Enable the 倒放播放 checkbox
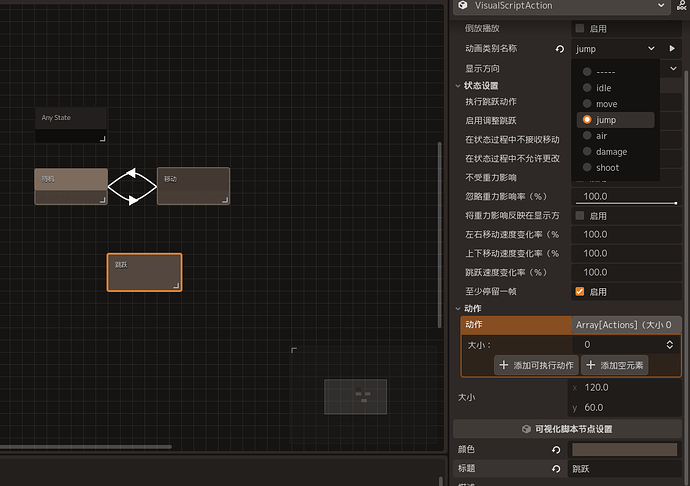This screenshot has width=690, height=486. (580, 28)
